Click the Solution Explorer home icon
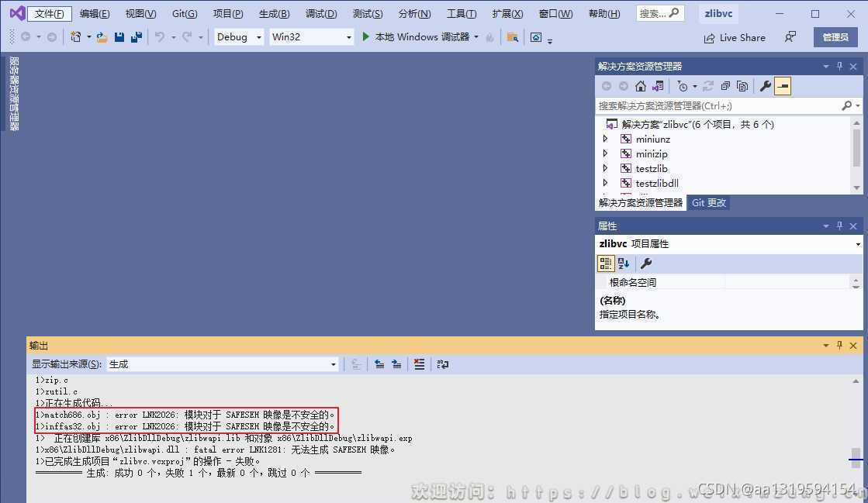The width and height of the screenshot is (868, 503). [641, 86]
